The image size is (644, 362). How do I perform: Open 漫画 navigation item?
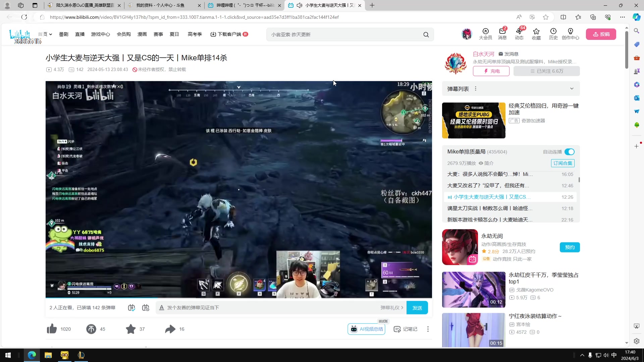[x=142, y=34]
